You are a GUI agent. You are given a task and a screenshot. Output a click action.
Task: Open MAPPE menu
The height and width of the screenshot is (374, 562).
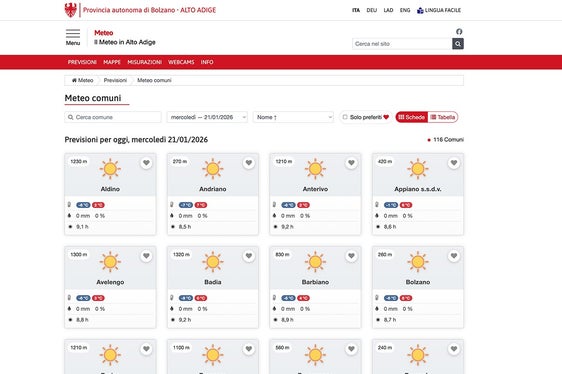coord(112,62)
